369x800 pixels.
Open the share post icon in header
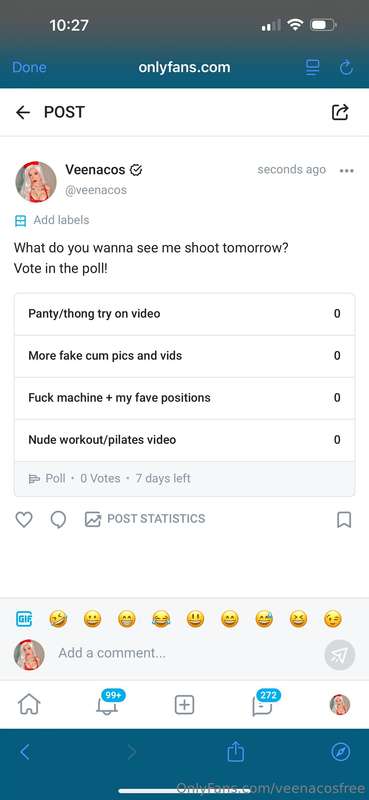[340, 112]
